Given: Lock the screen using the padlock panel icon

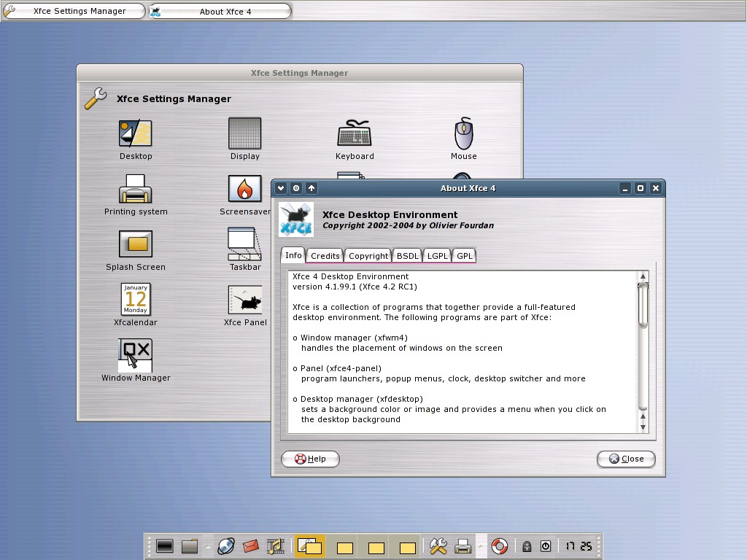Looking at the screenshot, I should (526, 545).
